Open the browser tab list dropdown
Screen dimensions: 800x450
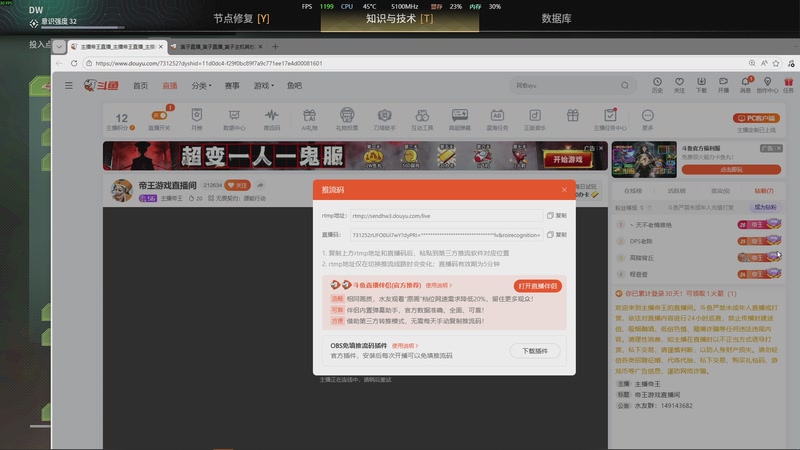(59, 46)
